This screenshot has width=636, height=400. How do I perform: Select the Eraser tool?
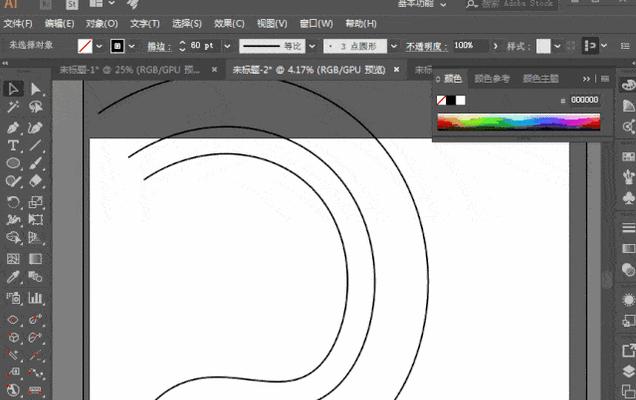pyautogui.click(x=35, y=181)
